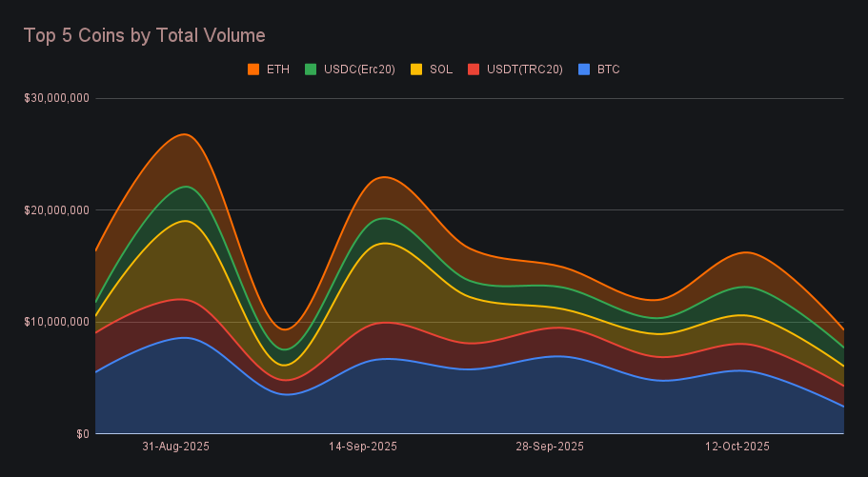
Task: Click the $30,000,000 y-axis label
Action: (x=56, y=98)
